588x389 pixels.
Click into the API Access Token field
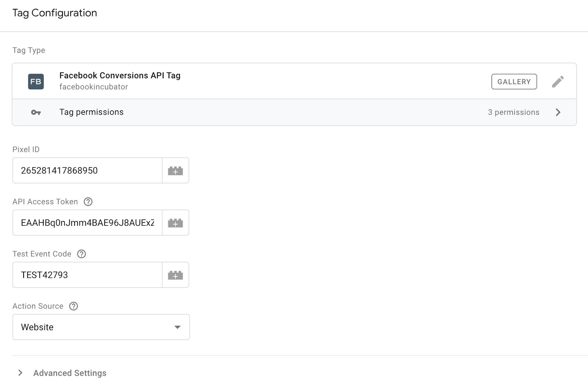[x=87, y=223]
